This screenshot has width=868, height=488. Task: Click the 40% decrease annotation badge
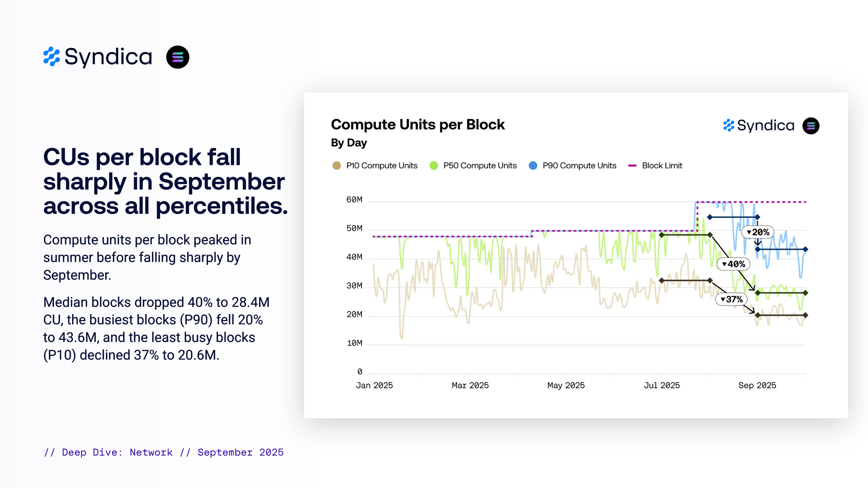tap(733, 264)
